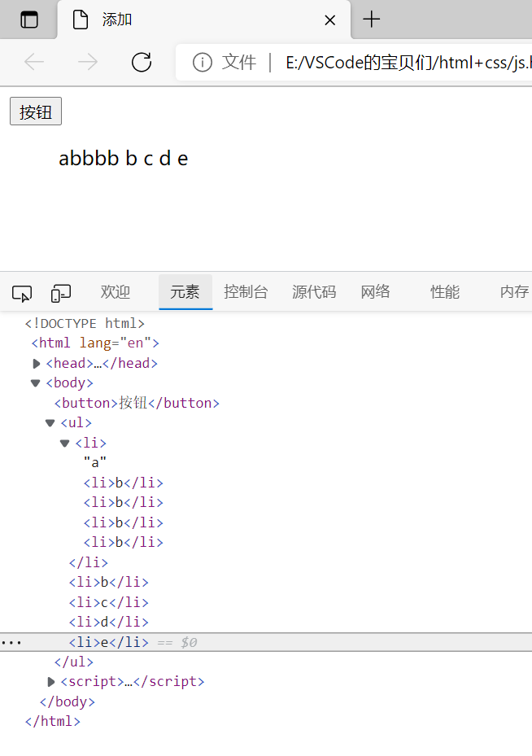This screenshot has width=532, height=756.
Task: Collapse the body element node
Action: tap(35, 383)
